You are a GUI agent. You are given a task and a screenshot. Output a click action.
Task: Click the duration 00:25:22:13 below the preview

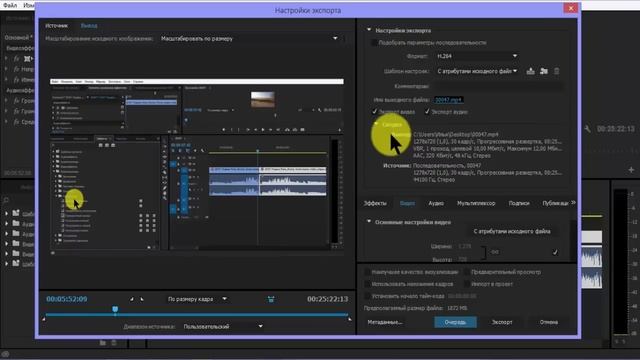(328, 299)
